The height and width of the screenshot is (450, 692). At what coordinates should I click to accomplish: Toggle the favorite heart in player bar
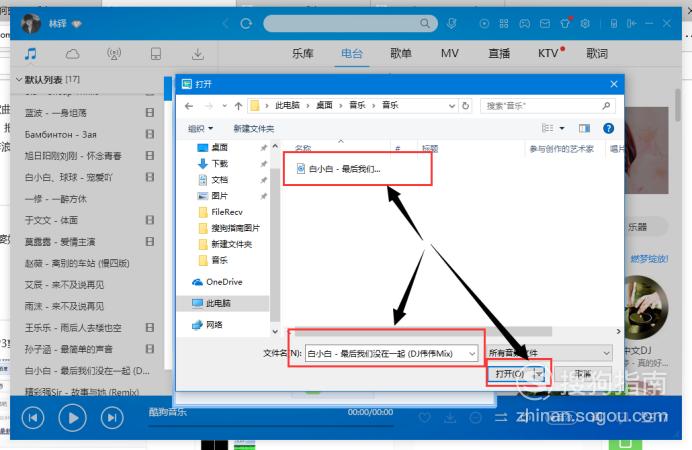[x=425, y=417]
